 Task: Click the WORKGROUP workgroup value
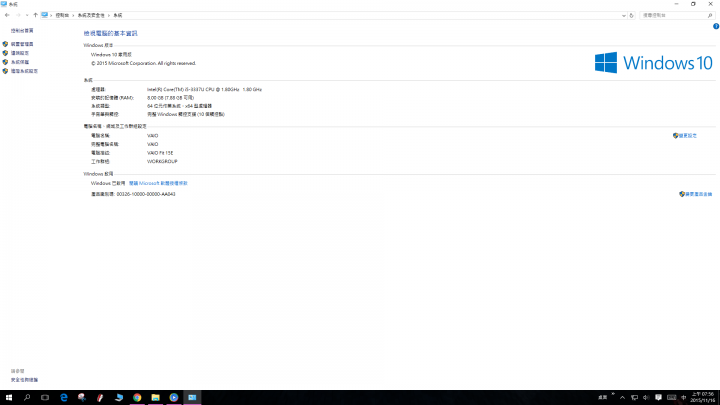162,162
